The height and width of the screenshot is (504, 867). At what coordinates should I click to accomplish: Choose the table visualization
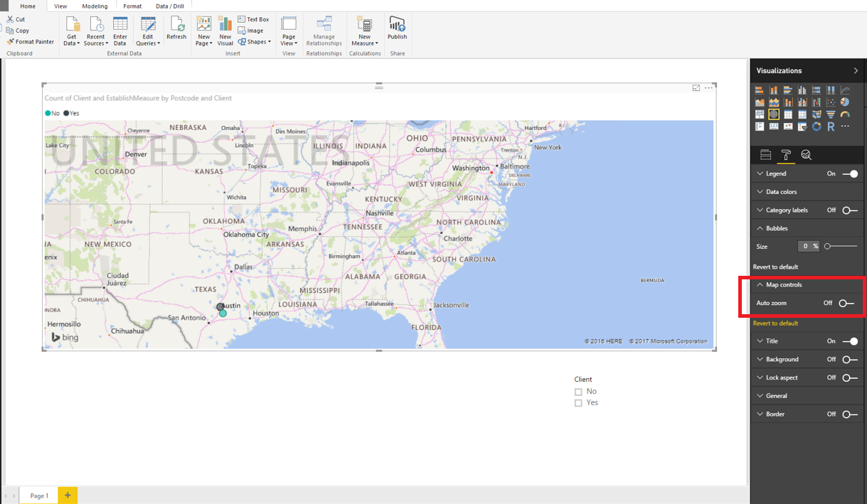tap(788, 114)
